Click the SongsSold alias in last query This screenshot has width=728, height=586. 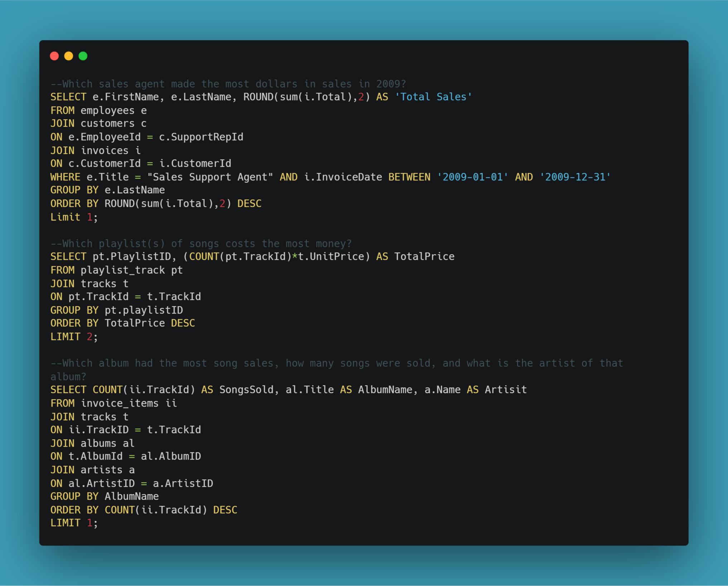tap(246, 389)
